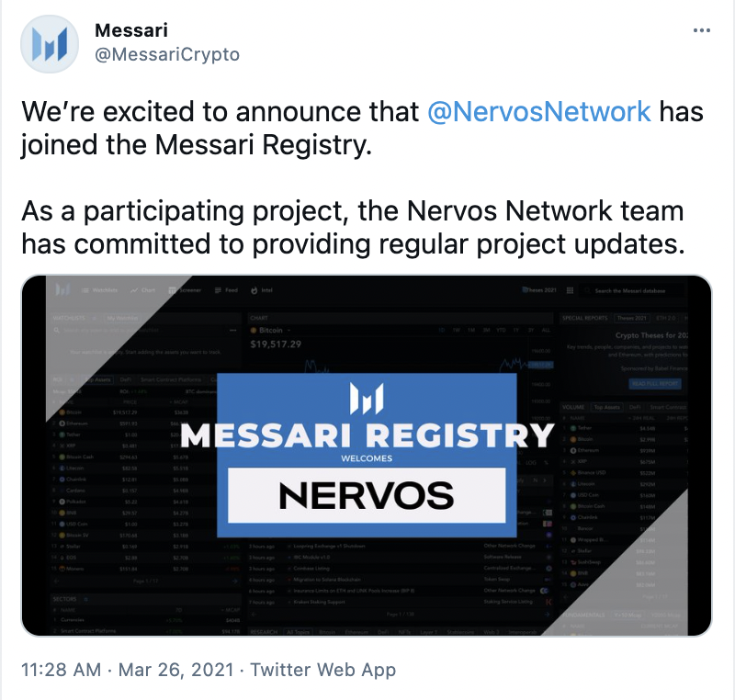Expand the Bitcoin asset dropdown in the chart
Viewport: 735px width, 700px height.
[x=288, y=331]
